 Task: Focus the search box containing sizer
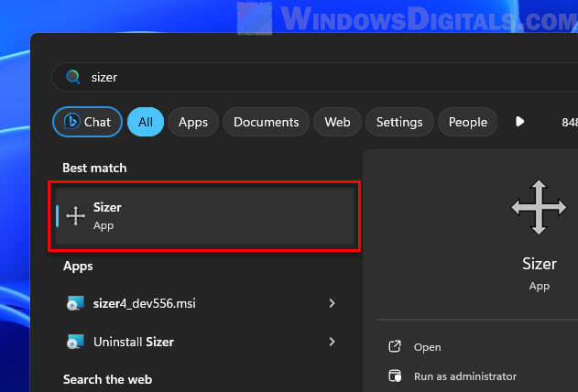coord(315,77)
